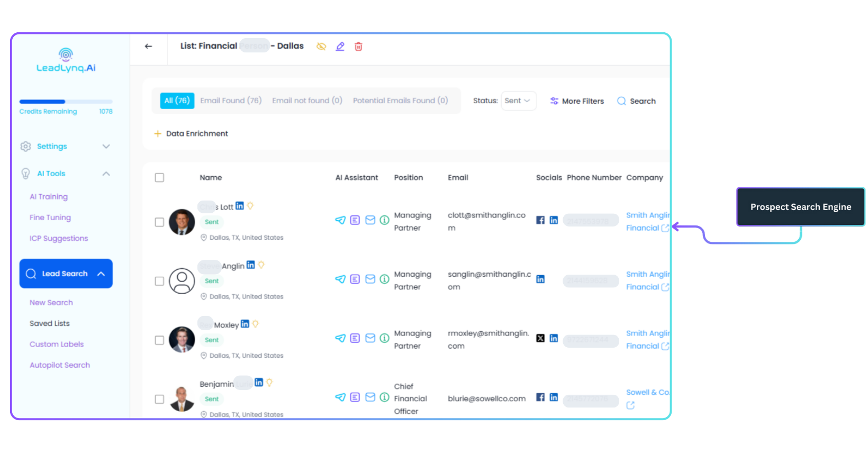The width and height of the screenshot is (868, 453).
Task: Toggle list visibility with crossed-eye icon
Action: (x=321, y=47)
